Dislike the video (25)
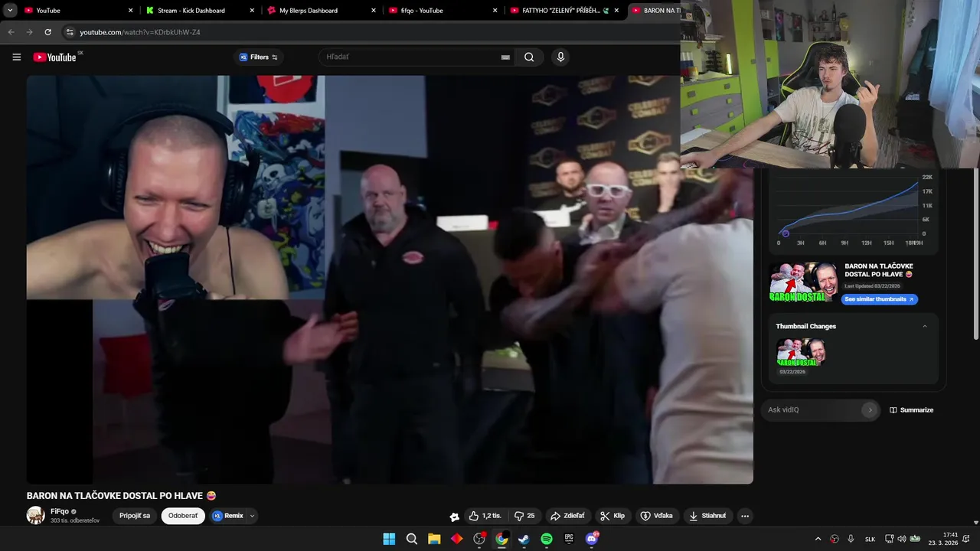This screenshot has height=551, width=980. pyautogui.click(x=524, y=516)
